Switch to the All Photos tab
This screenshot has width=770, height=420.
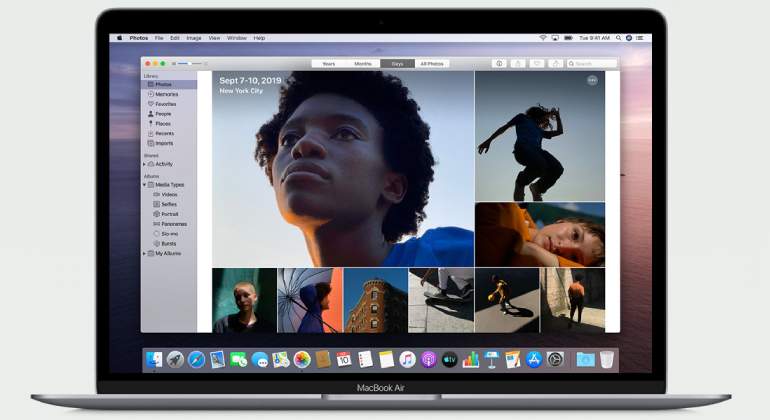point(432,64)
